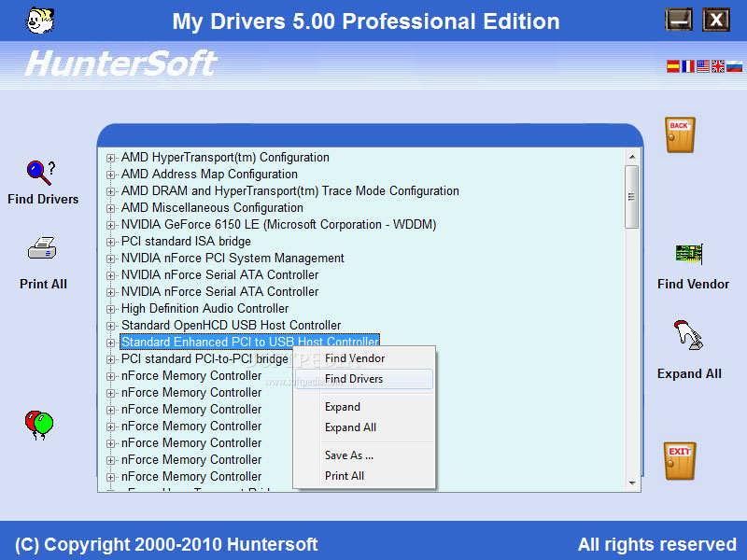Click the Print All label on left
The image size is (747, 560).
(x=43, y=285)
